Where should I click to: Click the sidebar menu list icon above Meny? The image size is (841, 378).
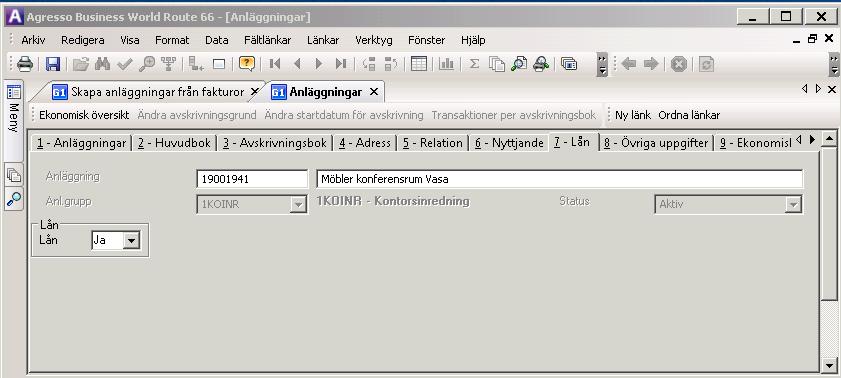14,92
